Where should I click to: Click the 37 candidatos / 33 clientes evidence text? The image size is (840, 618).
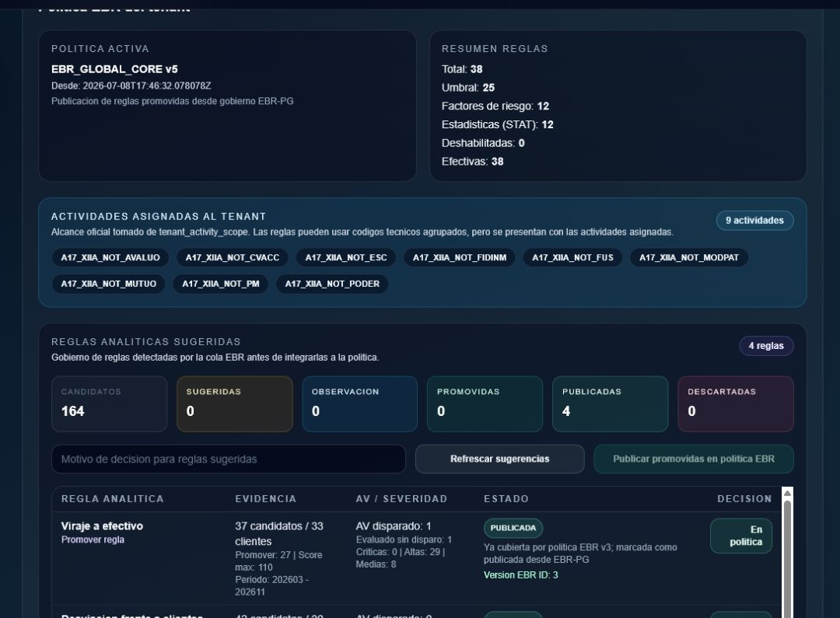(x=279, y=533)
